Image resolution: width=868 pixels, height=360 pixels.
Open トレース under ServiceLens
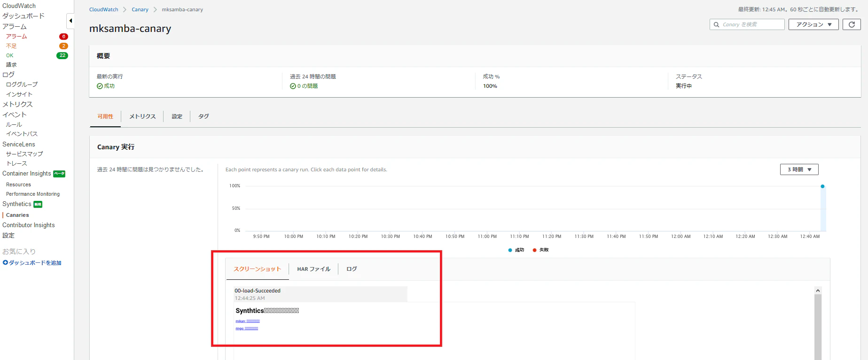coord(16,163)
